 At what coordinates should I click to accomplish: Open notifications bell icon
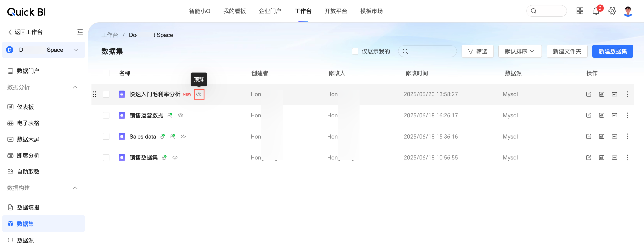[596, 11]
